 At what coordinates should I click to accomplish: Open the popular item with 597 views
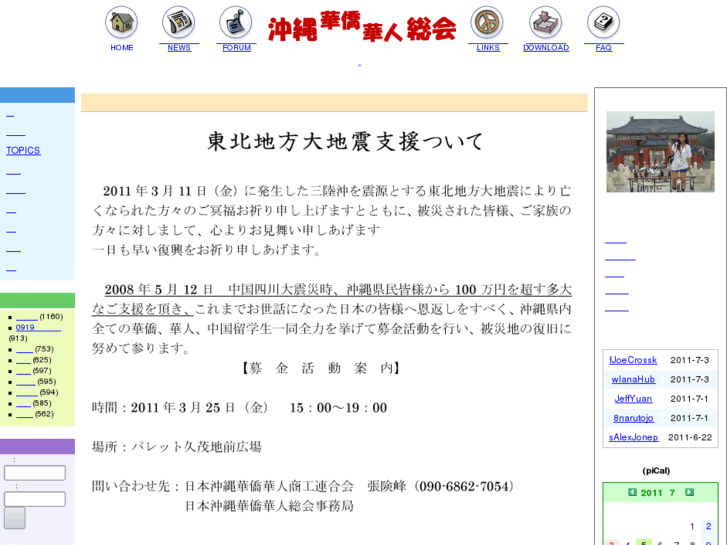coord(23,371)
